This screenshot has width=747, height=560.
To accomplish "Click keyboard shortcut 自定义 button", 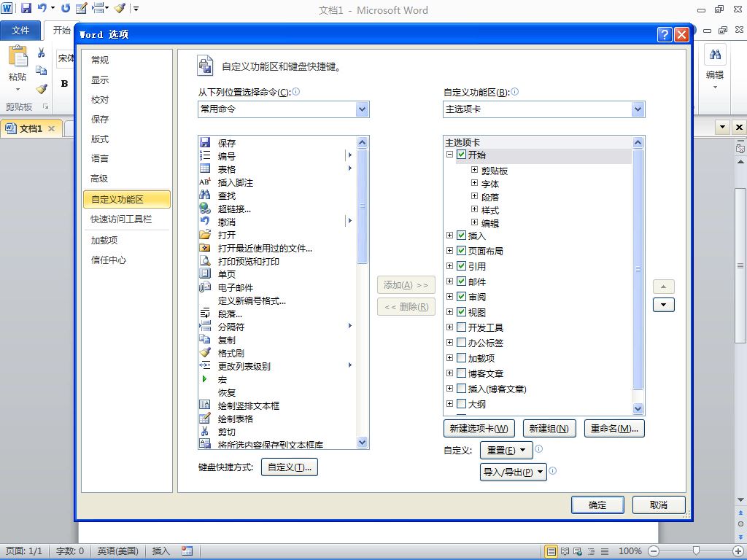I will [289, 467].
